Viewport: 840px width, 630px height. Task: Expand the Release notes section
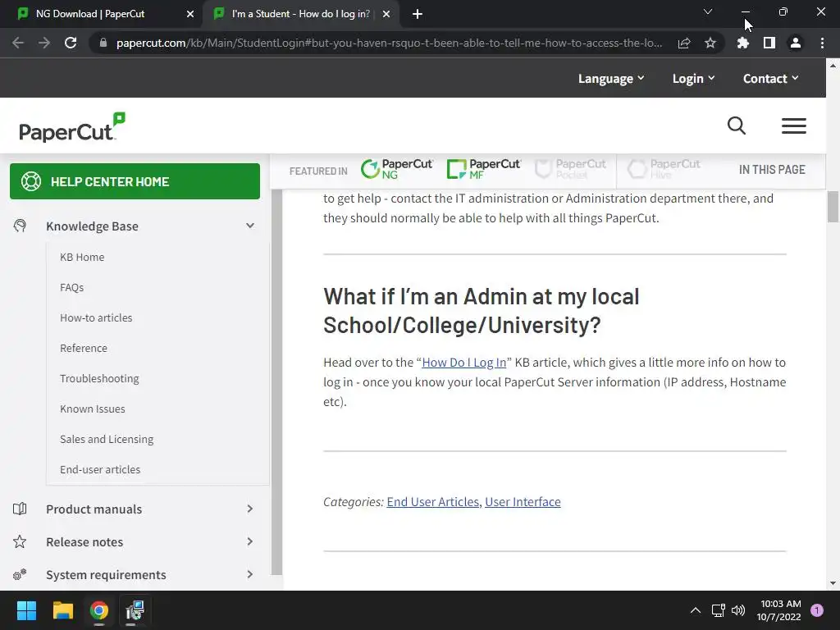(249, 541)
